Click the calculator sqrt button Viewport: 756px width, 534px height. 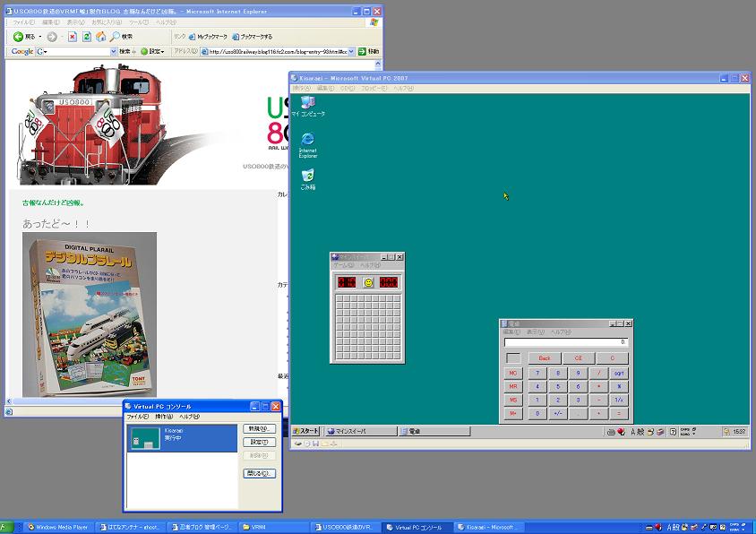(x=619, y=374)
